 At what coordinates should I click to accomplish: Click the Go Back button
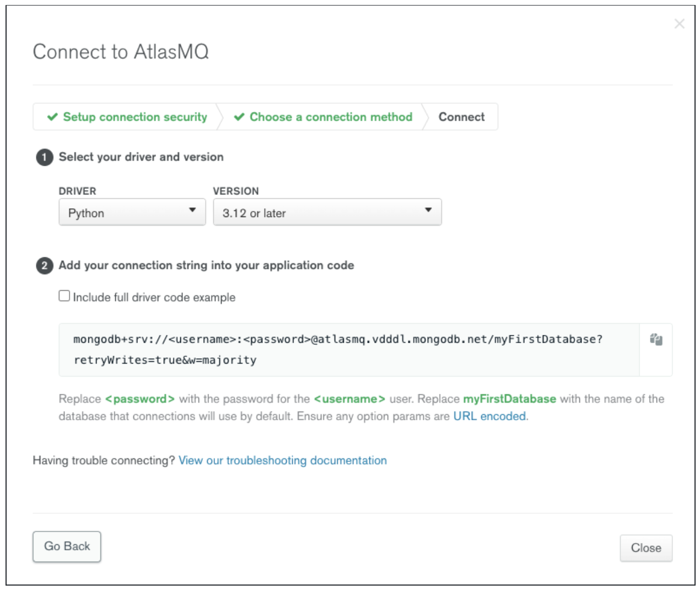(x=67, y=546)
